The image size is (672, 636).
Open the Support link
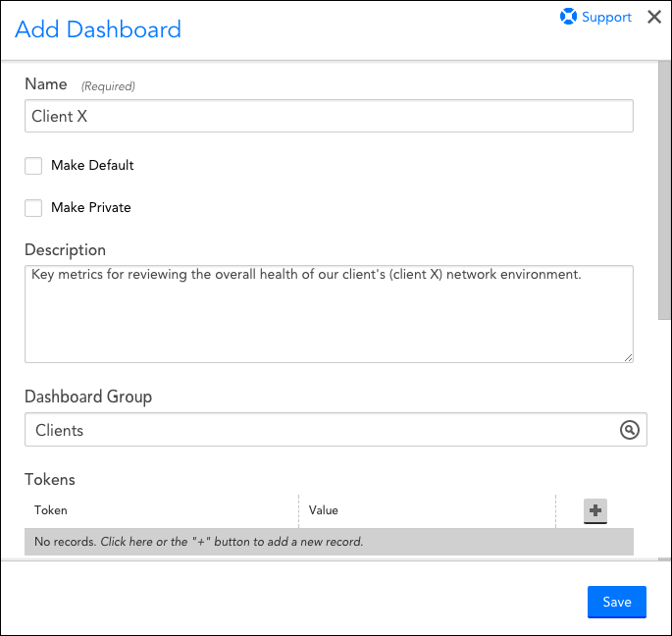(x=606, y=17)
